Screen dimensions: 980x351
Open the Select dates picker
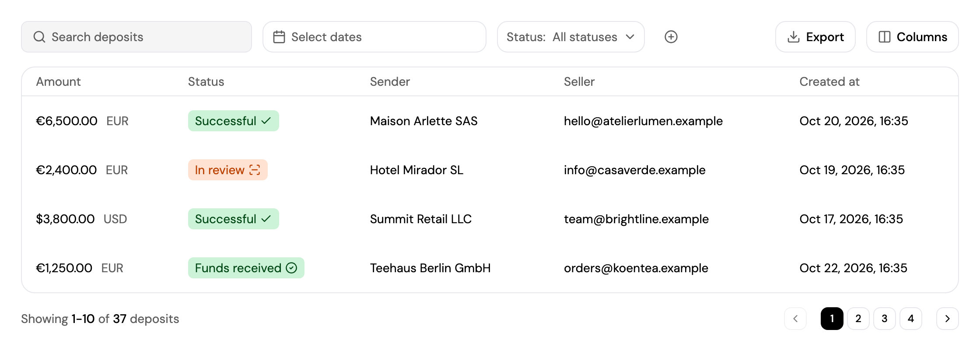pyautogui.click(x=374, y=37)
